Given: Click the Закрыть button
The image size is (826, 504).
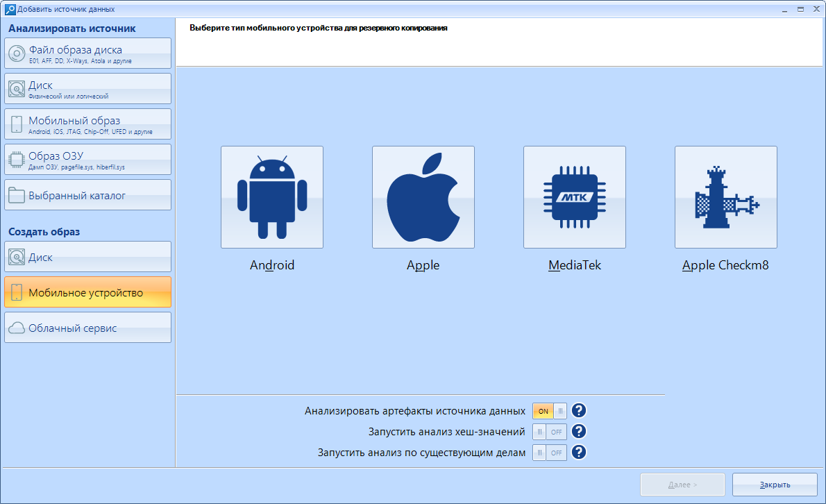Looking at the screenshot, I should point(775,485).
